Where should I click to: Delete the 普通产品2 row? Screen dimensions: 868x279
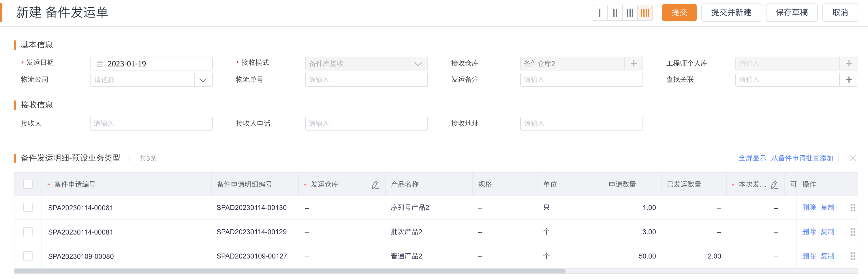[x=809, y=256]
